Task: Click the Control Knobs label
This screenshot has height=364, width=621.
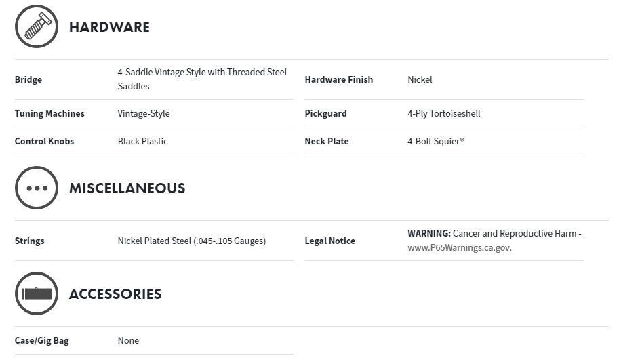Action: click(44, 141)
